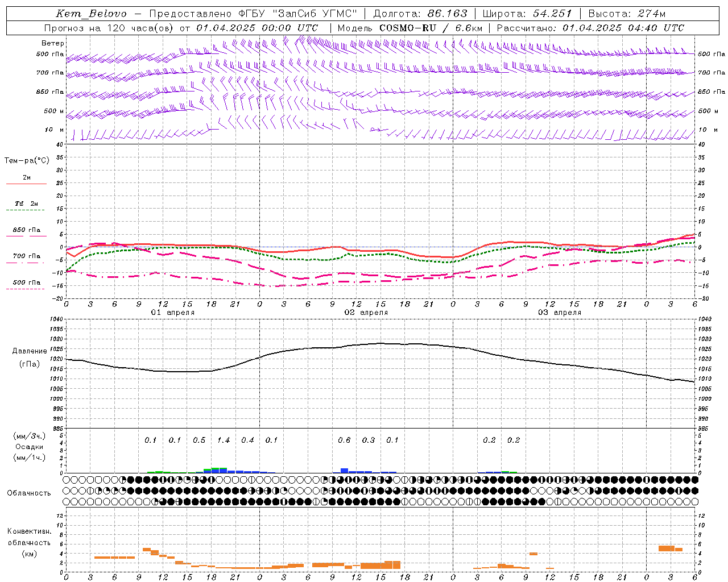728x582 pixels.
Task: Select the 'Широта: 54.251' latitude value
Action: click(527, 14)
